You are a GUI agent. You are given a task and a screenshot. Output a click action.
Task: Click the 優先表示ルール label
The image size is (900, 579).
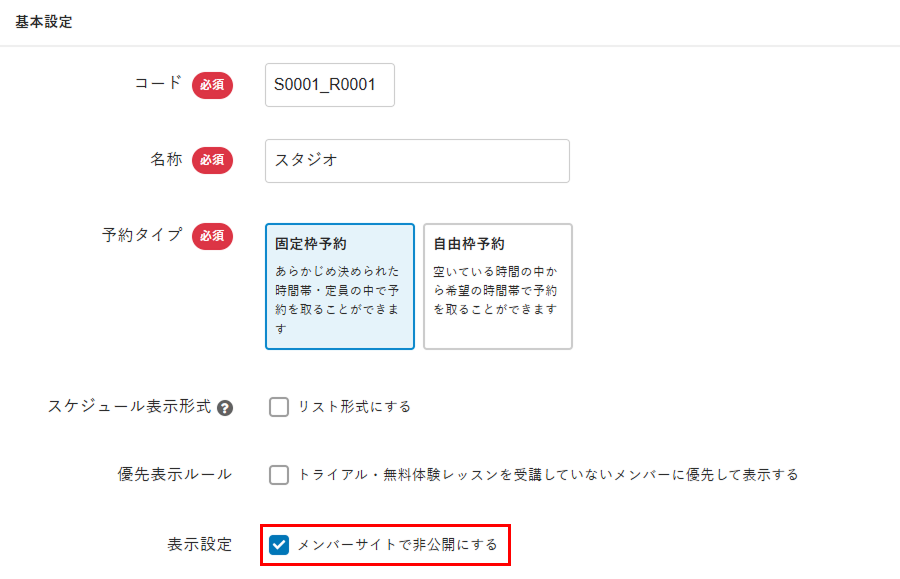coord(175,474)
